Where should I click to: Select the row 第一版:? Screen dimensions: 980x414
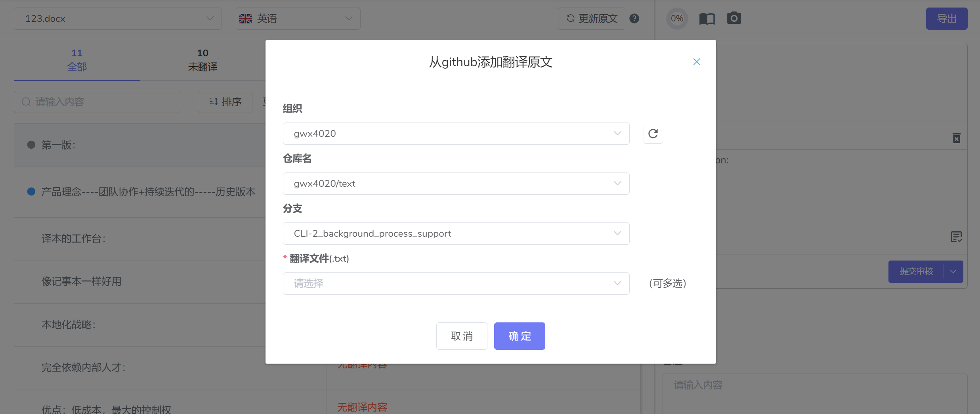[139, 145]
